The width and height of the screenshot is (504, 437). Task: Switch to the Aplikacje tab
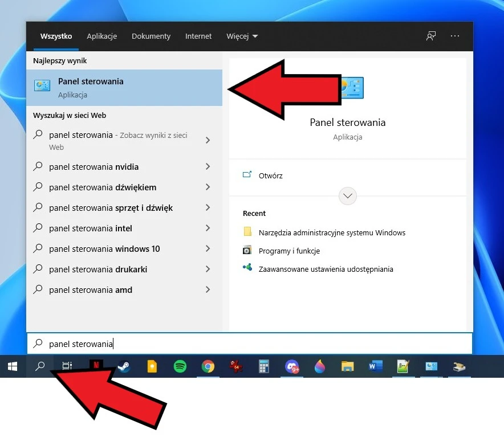click(101, 36)
